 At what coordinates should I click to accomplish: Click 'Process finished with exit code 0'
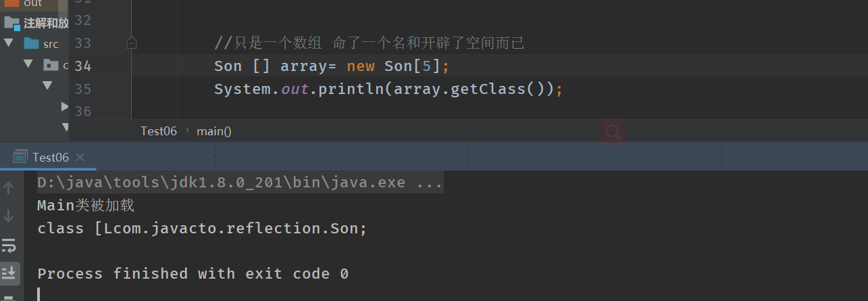click(x=193, y=274)
